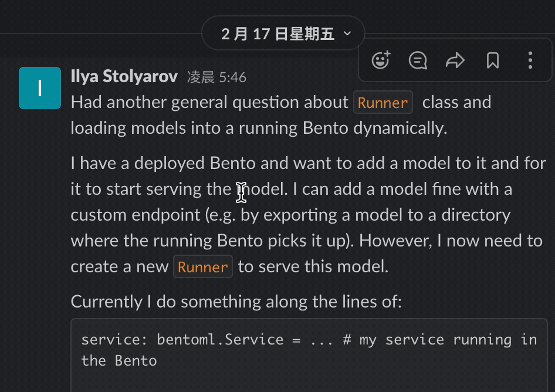The height and width of the screenshot is (392, 555).
Task: Click the 'Currently I do something' line
Action: [x=236, y=302]
